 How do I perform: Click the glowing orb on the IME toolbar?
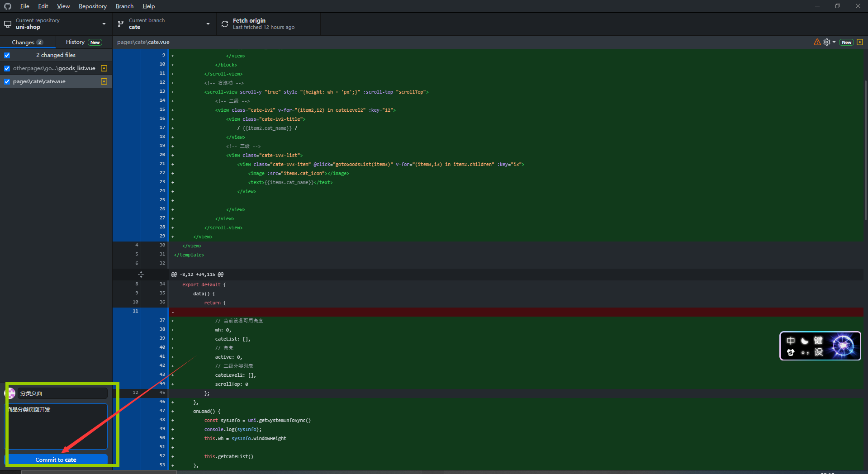tap(843, 346)
